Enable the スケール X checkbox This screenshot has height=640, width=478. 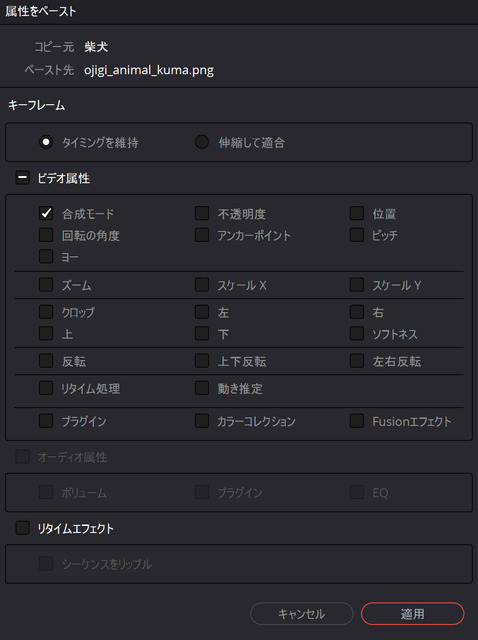click(x=202, y=284)
